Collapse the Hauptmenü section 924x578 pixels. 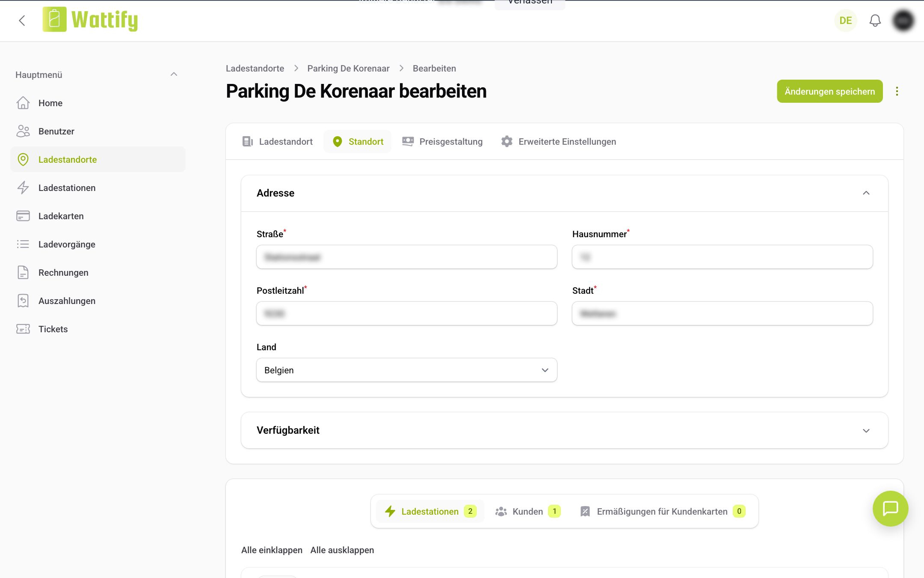pyautogui.click(x=174, y=74)
